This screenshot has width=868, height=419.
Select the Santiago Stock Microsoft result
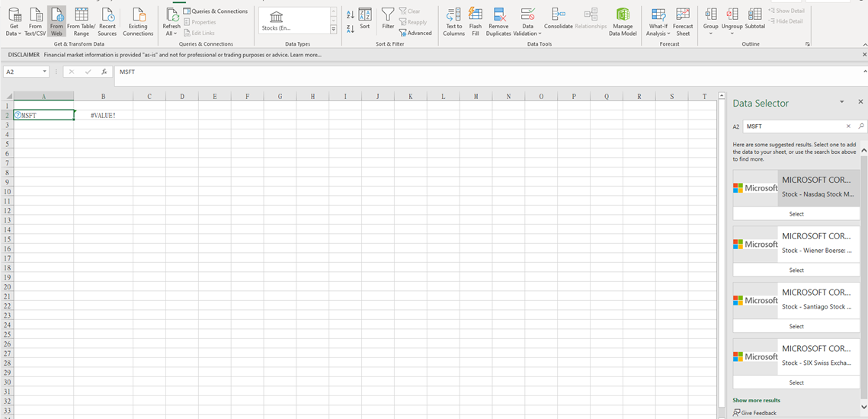(x=796, y=327)
